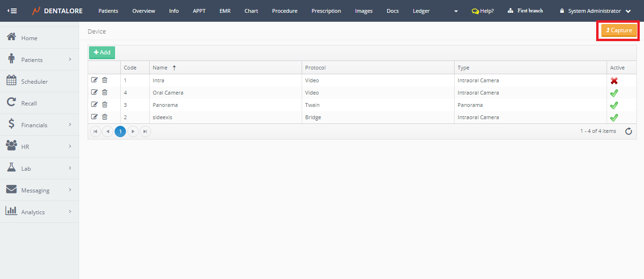
Task: Open Scheduler from sidebar
Action: [34, 81]
